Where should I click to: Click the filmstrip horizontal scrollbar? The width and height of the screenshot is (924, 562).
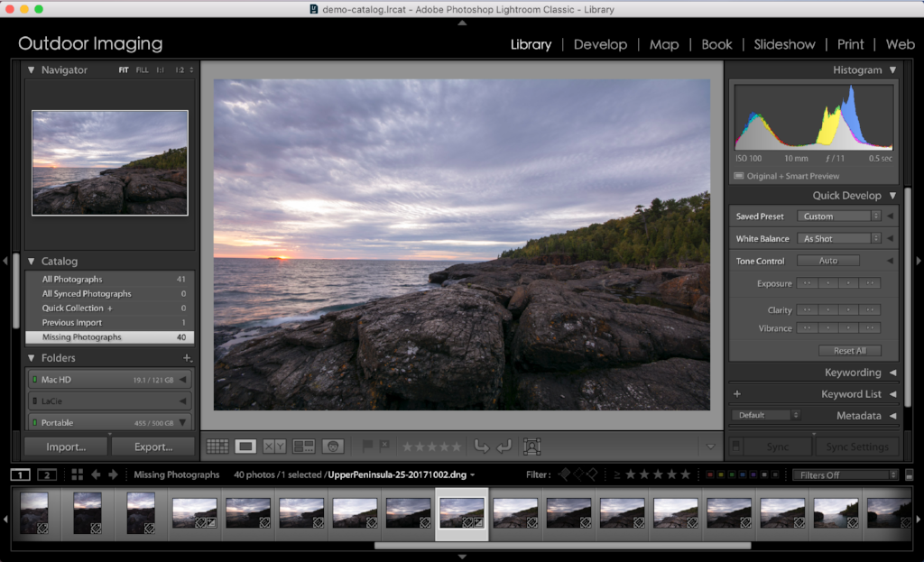pyautogui.click(x=562, y=546)
